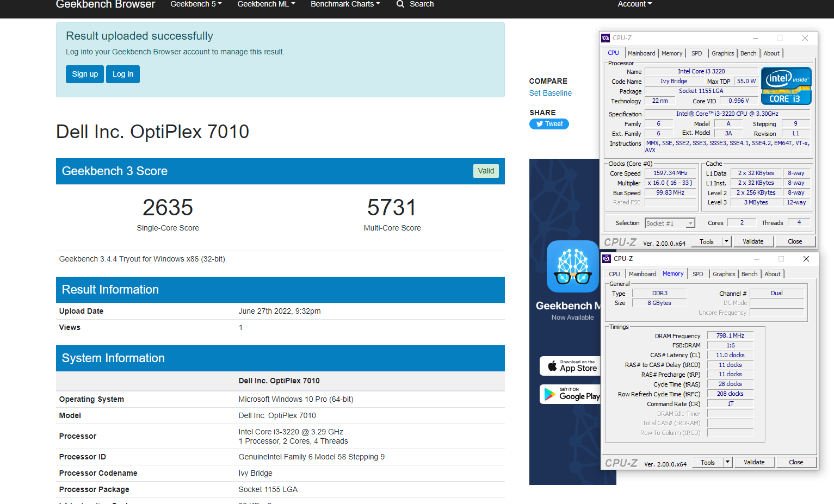Select About tab in top CPU-Z window

[771, 53]
